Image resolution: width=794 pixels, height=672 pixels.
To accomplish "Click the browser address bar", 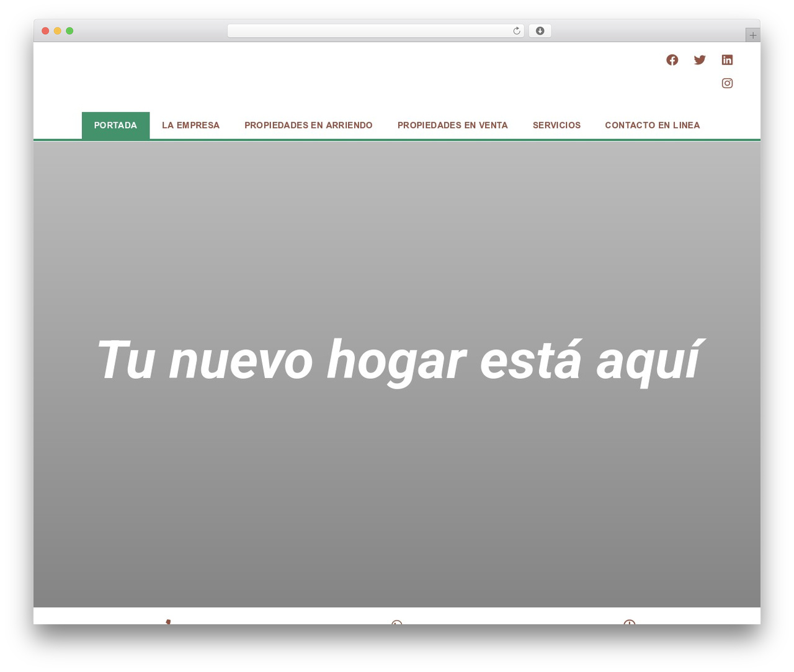I will tap(375, 31).
